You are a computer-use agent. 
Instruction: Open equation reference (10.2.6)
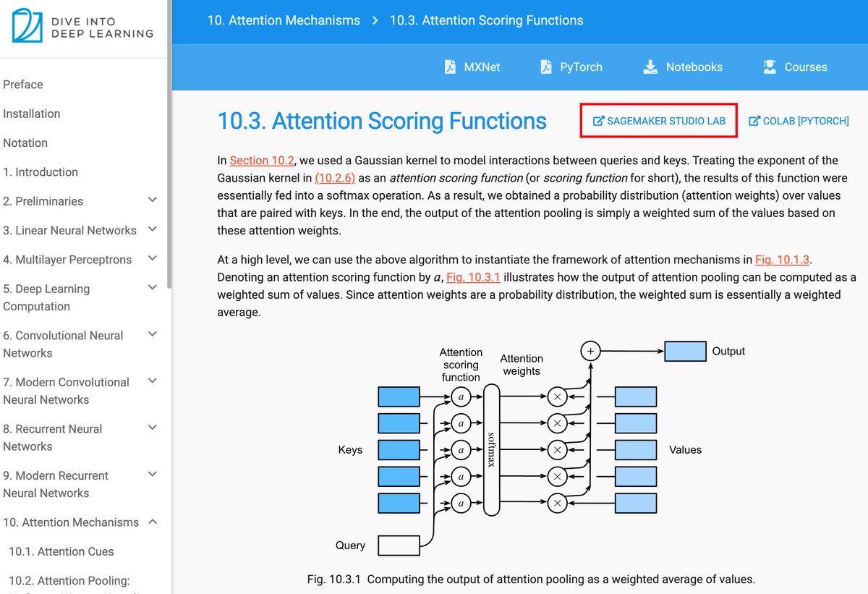[x=334, y=177]
